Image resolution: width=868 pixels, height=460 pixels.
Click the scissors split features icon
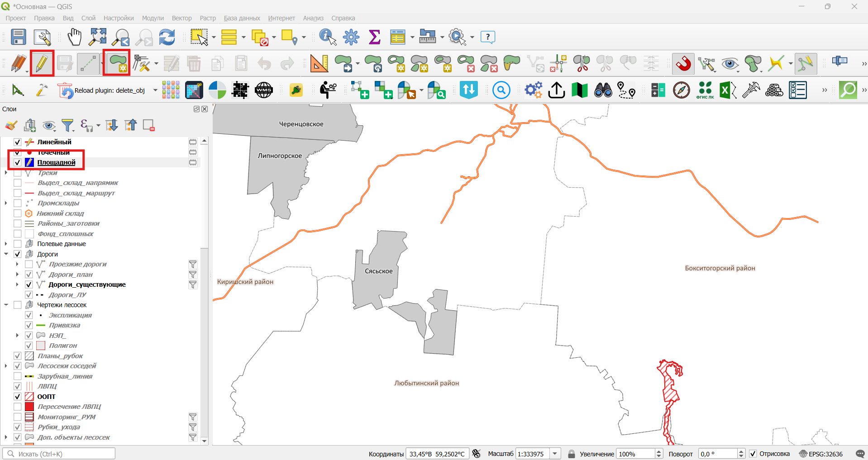[x=581, y=63]
